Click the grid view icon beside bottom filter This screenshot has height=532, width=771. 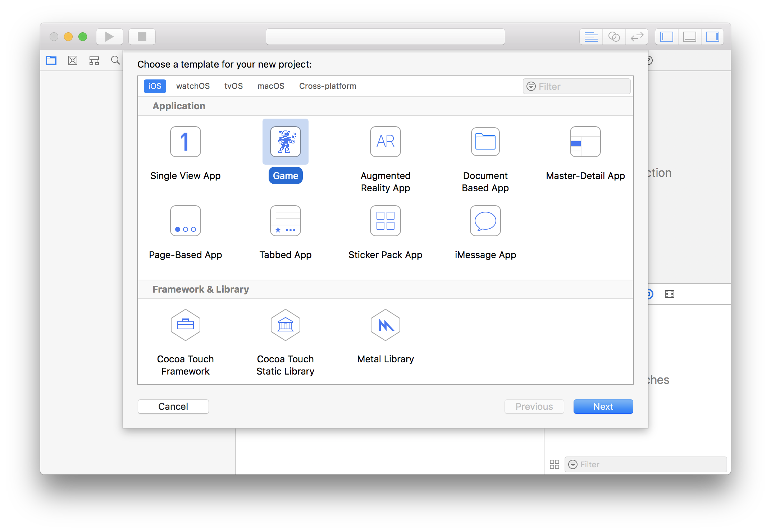point(554,464)
